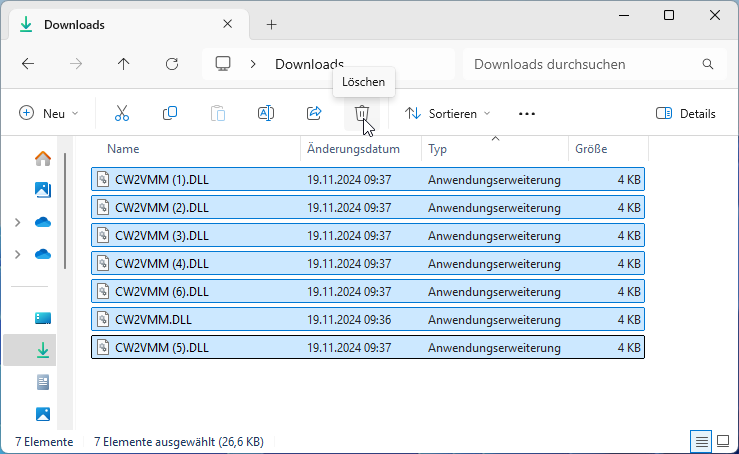This screenshot has width=739, height=454.
Task: Click the 4 KB size of CW2VMM (5).DLL
Action: click(x=629, y=347)
